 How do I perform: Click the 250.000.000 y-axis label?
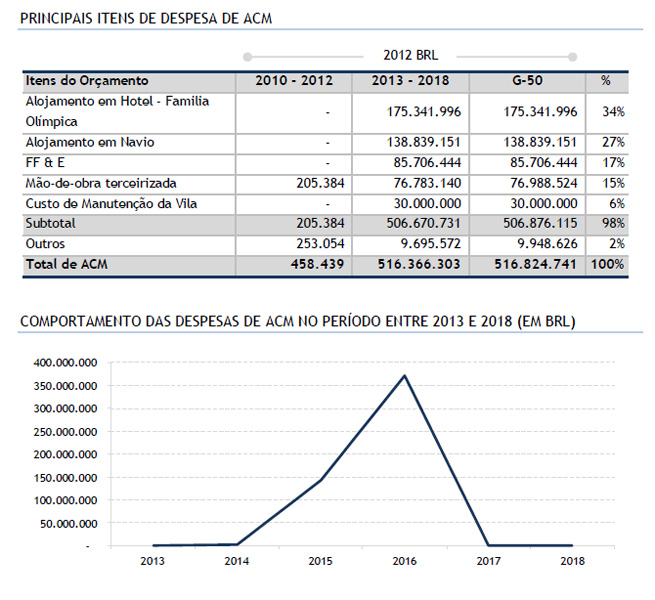coord(66,432)
